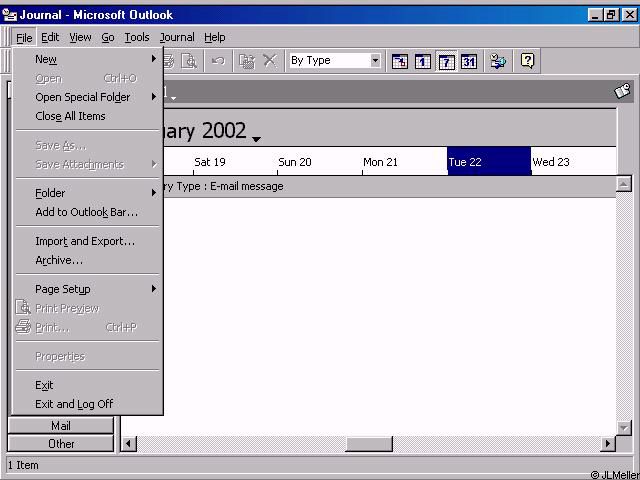Select the Mon 21 timeline date
The height and width of the screenshot is (480, 640).
tap(380, 162)
